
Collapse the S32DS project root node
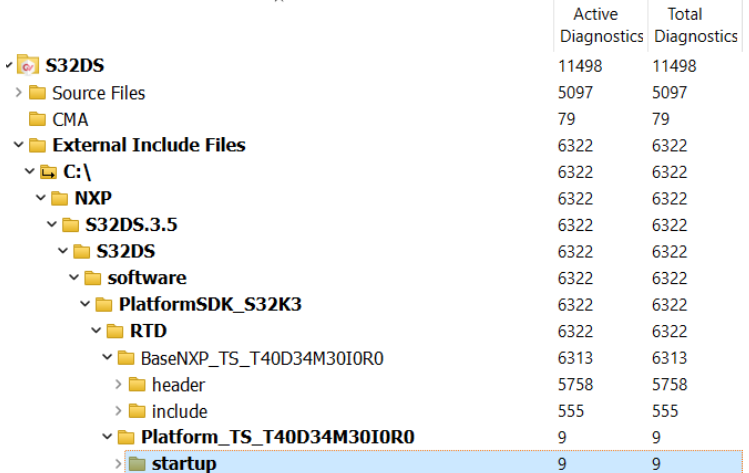[8, 65]
